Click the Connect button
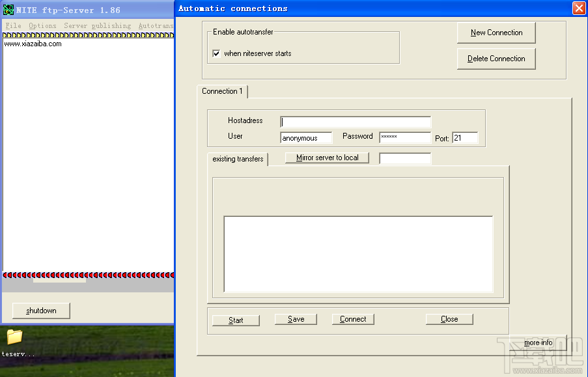Image resolution: width=588 pixels, height=377 pixels. pyautogui.click(x=352, y=318)
